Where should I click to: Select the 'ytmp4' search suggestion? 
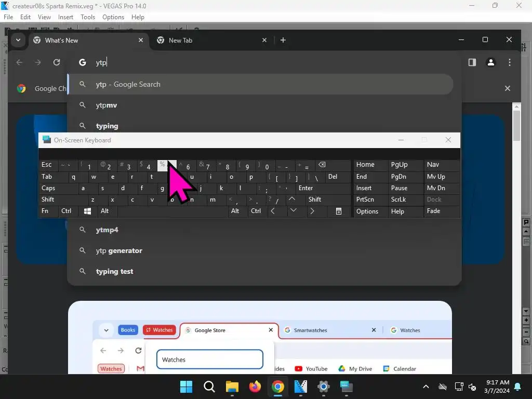[261, 230]
